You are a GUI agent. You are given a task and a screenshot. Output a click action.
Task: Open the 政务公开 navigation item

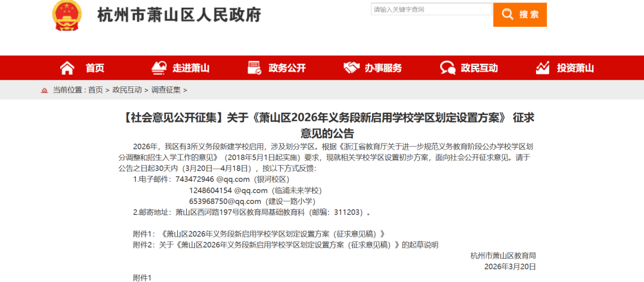tap(287, 68)
